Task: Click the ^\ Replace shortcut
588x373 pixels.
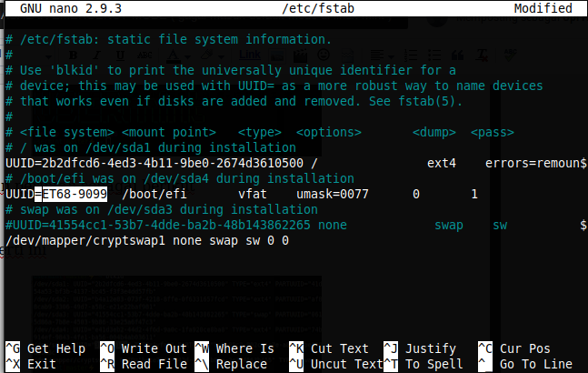Action: (231, 364)
